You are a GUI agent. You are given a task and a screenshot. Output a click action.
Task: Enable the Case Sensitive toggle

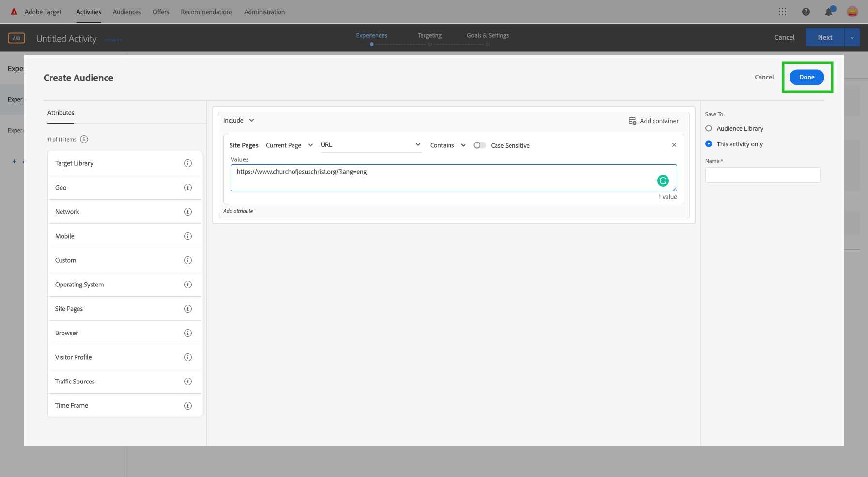480,145
